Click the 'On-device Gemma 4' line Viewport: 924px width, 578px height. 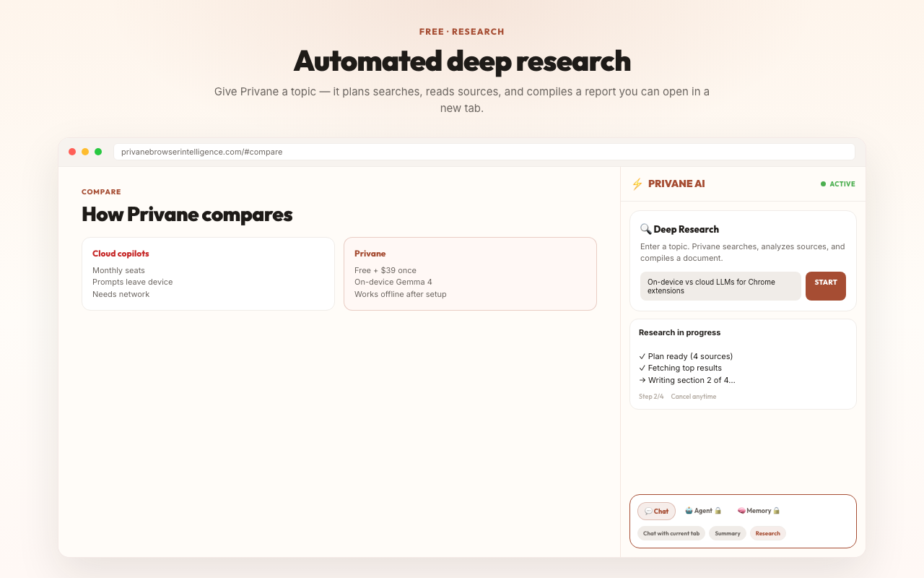(393, 282)
